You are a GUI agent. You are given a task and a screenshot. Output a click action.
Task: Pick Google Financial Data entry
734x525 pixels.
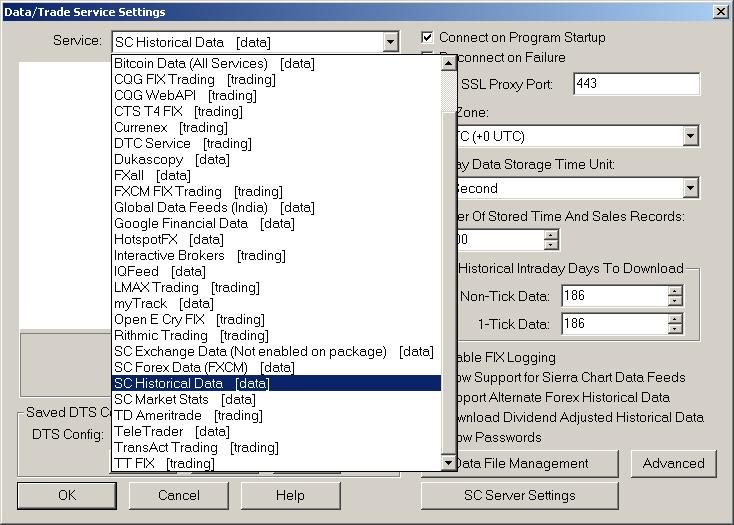point(277,223)
